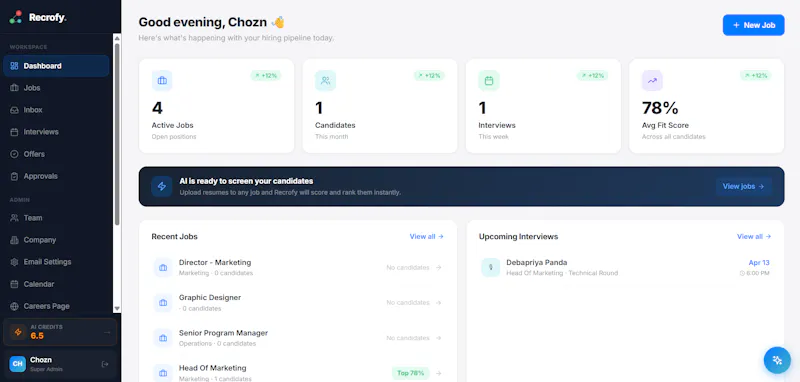Open Email Settings in sidebar
The height and width of the screenshot is (382, 800).
click(x=56, y=262)
